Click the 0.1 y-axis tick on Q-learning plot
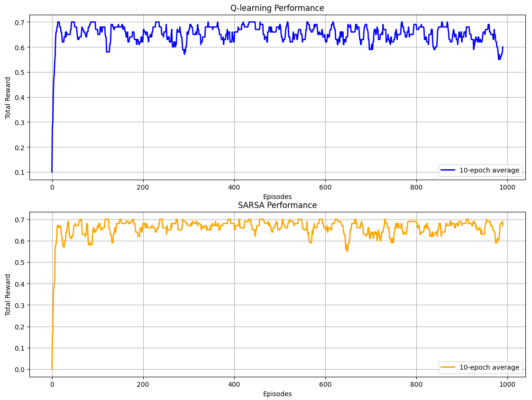This screenshot has height=400, width=532. point(20,173)
